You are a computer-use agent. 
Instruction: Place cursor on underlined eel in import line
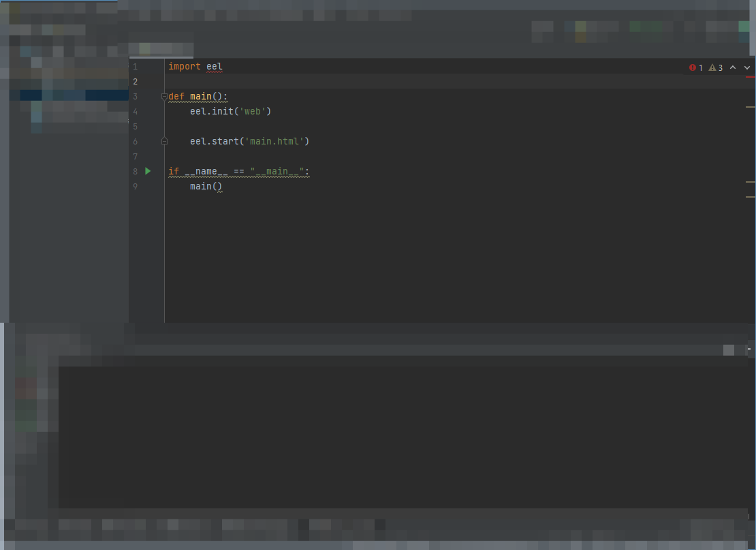(x=214, y=67)
